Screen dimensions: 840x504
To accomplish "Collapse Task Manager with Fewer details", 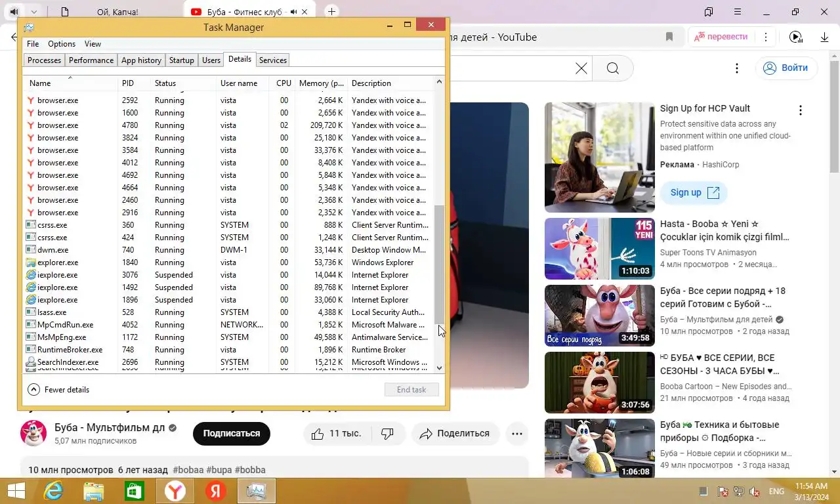I will 58,390.
